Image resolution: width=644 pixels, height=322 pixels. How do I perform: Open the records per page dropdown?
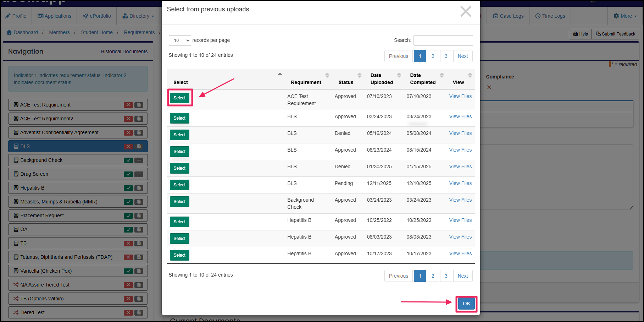180,40
